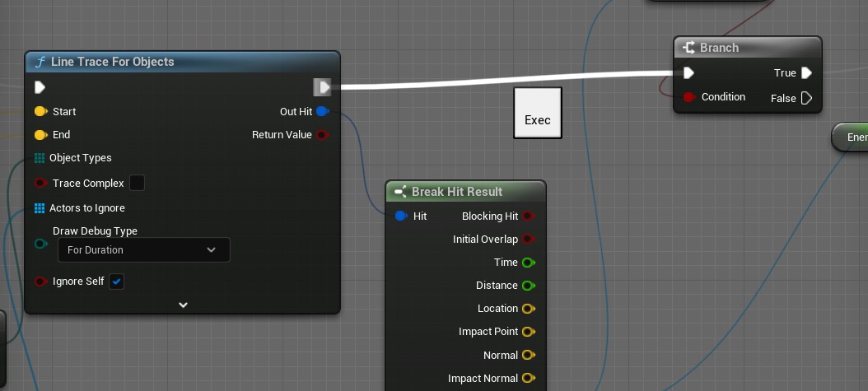Click the End vector input pin
Screen dimensions: 868x391
click(x=40, y=134)
